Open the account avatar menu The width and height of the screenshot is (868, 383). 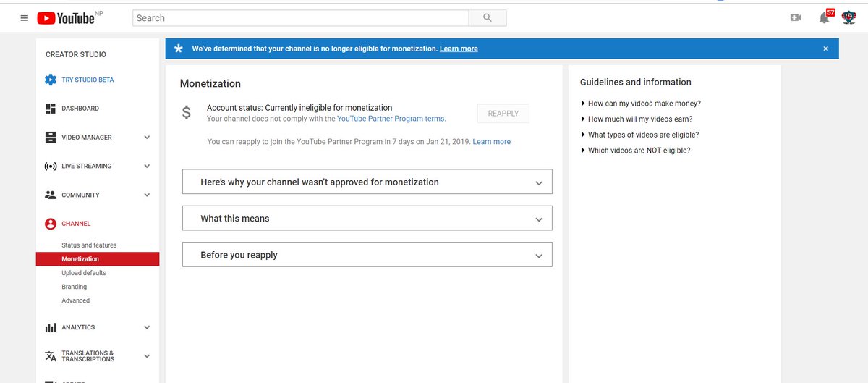click(849, 18)
